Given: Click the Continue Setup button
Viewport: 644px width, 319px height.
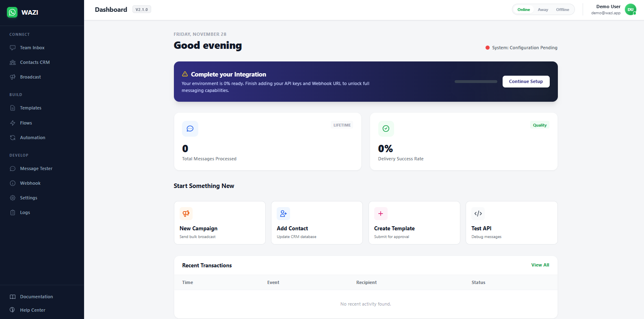Looking at the screenshot, I should pyautogui.click(x=526, y=81).
